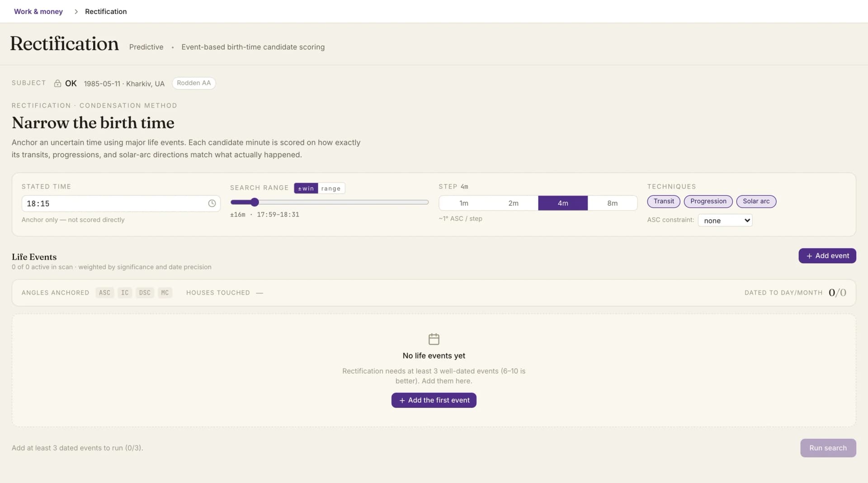Click the breadcrumb chevron after Work & money
Viewport: 868px width, 483px height.
tap(76, 12)
